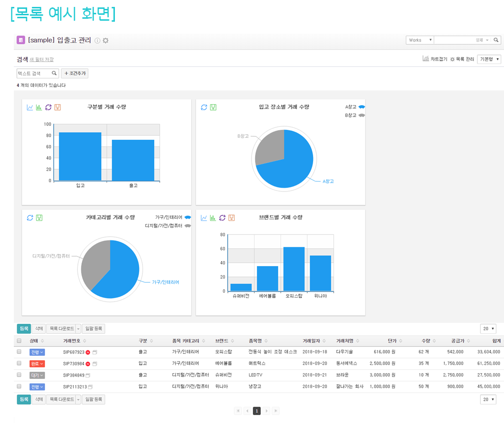Check the select-all checkbox in table header

[x=19, y=341]
